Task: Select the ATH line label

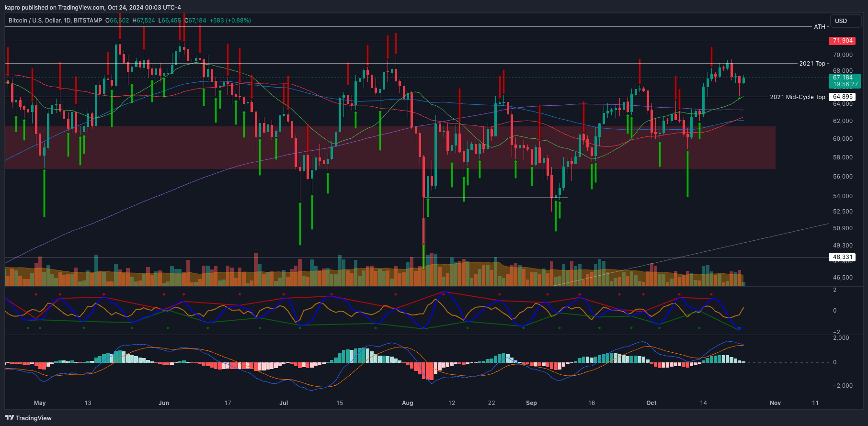Action: 820,27
